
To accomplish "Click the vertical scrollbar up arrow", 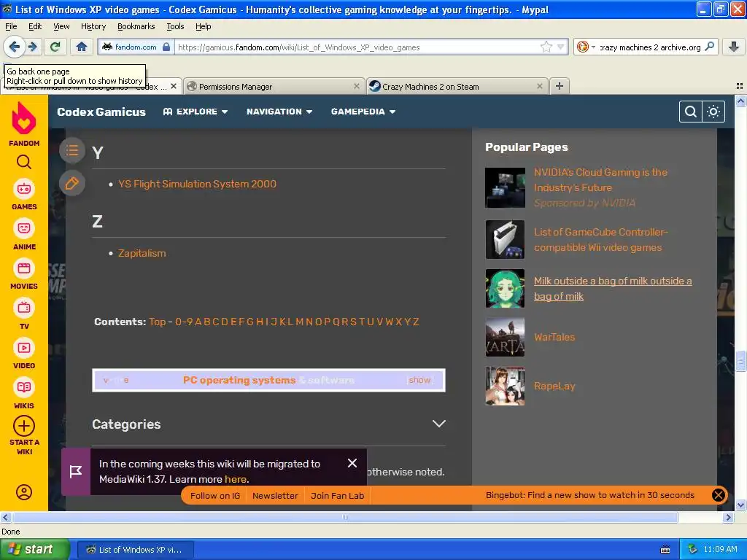I will tap(740, 101).
